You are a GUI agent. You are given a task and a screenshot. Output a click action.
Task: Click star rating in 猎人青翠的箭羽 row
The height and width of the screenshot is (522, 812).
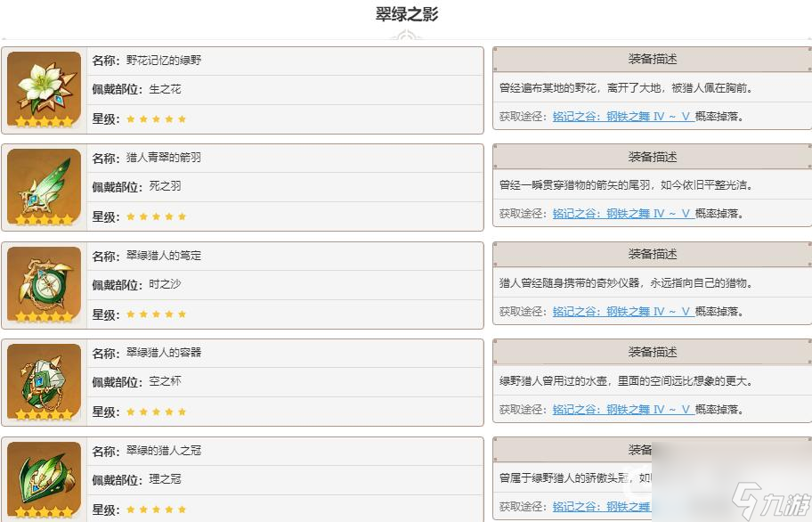click(157, 216)
